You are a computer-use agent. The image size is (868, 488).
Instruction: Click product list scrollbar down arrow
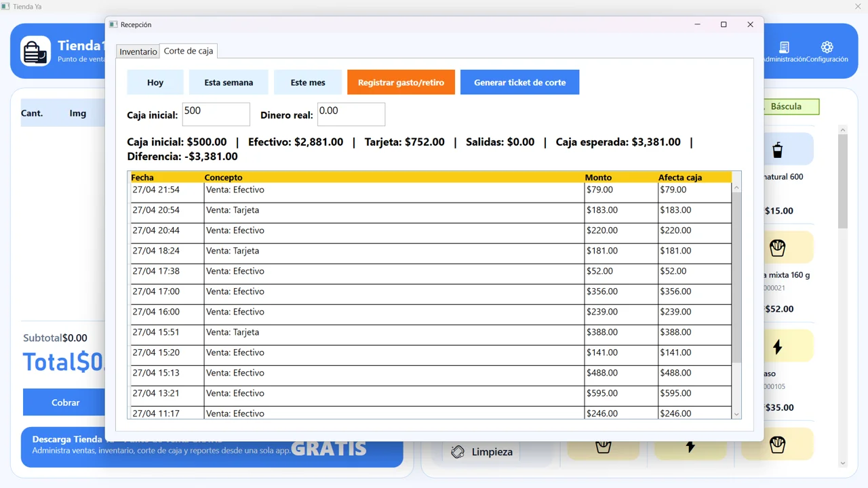click(x=843, y=464)
